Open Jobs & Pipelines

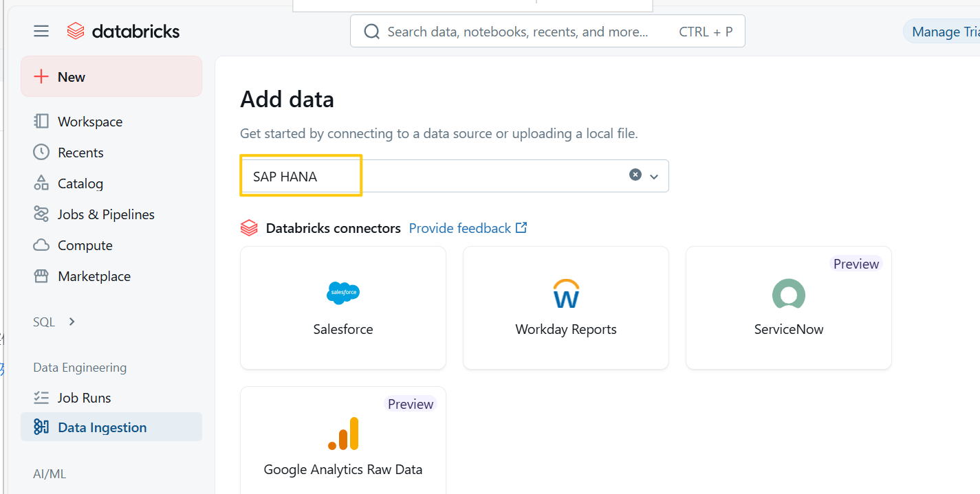tap(106, 214)
